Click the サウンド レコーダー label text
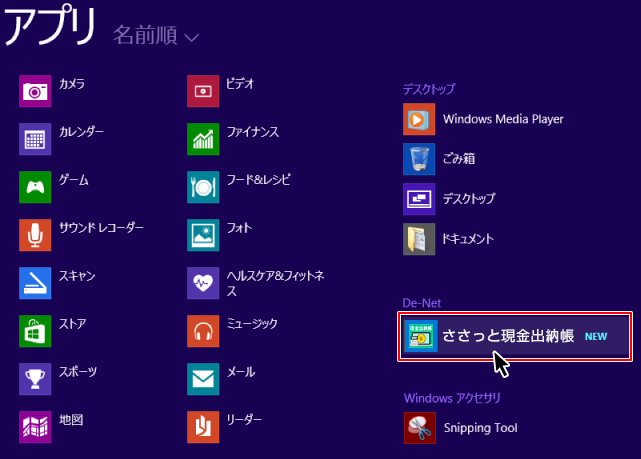The height and width of the screenshot is (459, 641). click(x=101, y=228)
